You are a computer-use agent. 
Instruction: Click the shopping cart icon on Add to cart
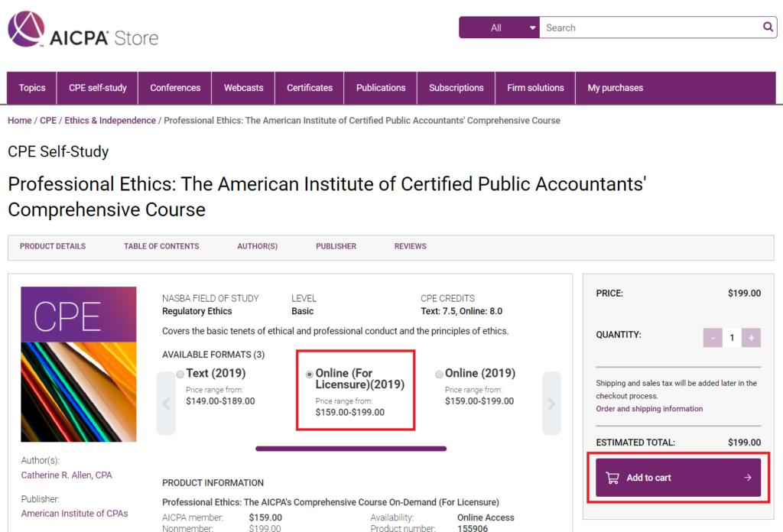click(612, 476)
